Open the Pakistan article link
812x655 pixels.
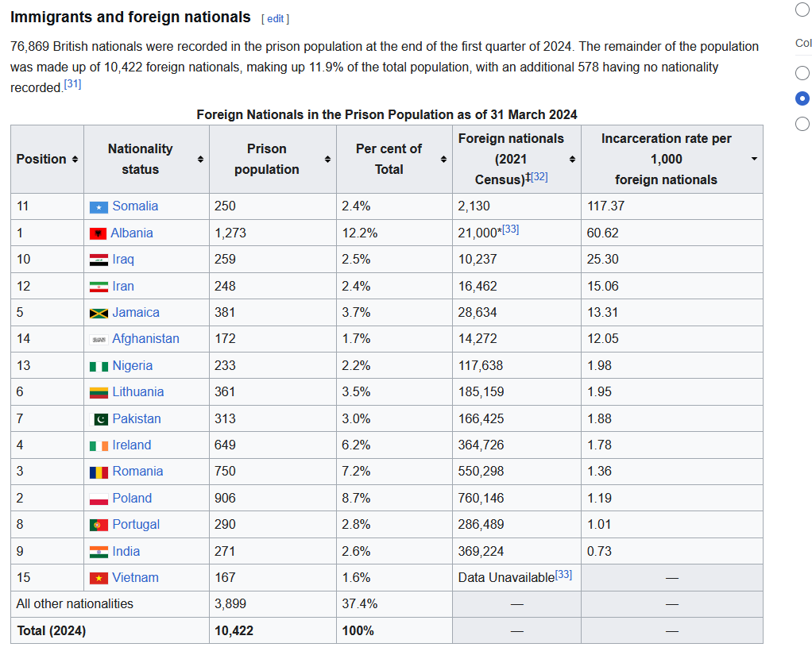[x=137, y=418]
